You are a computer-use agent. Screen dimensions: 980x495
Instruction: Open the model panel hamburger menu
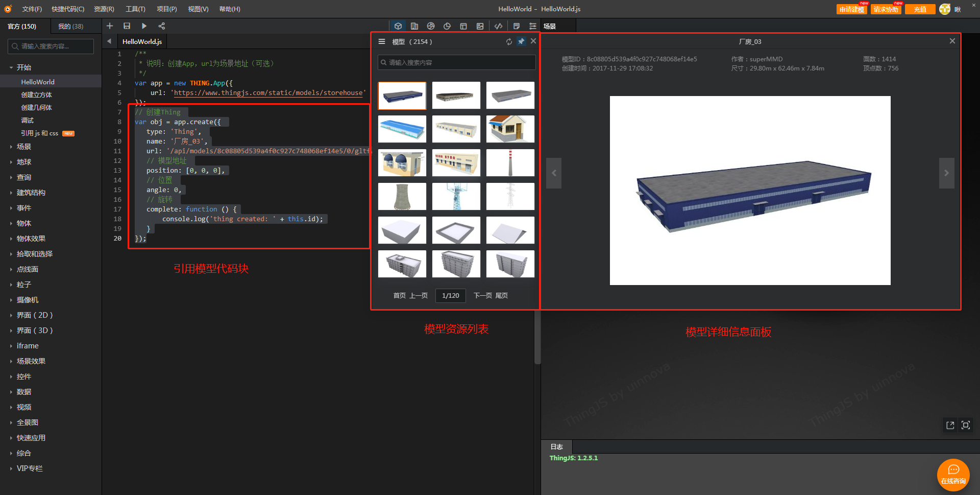[382, 41]
